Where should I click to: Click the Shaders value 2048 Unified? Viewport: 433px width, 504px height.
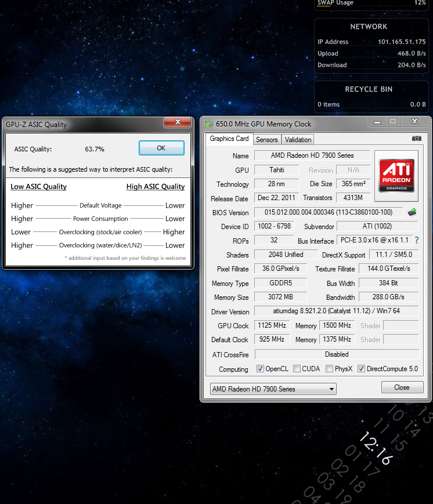pyautogui.click(x=286, y=255)
